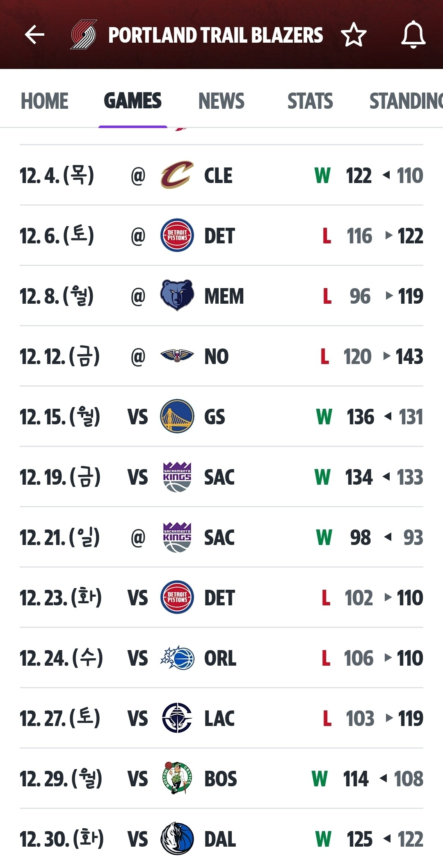Open the STANDINGS tab
Screen dimensions: 443x868
pos(405,101)
